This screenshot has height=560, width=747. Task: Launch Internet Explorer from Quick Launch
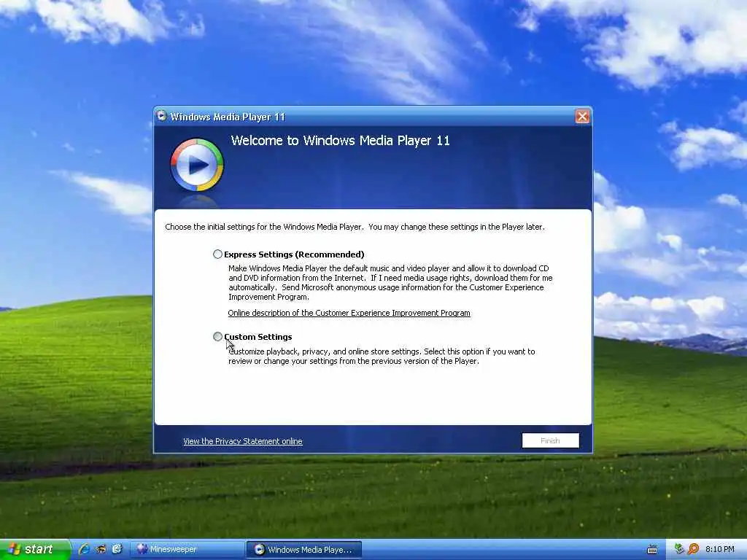tap(85, 549)
